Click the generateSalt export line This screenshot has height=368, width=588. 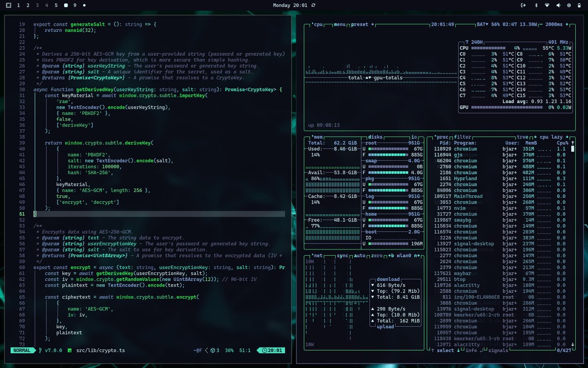[x=95, y=24]
